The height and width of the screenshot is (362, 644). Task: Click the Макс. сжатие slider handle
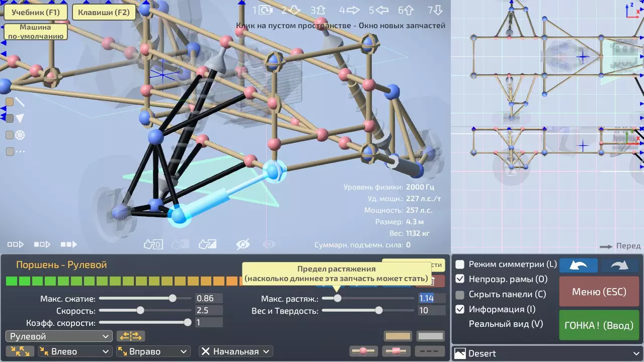173,298
